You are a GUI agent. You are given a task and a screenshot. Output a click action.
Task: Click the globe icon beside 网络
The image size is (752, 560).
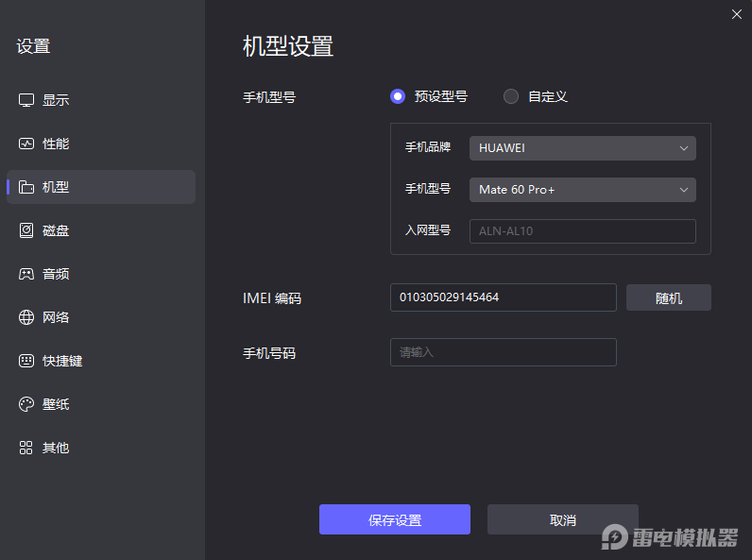click(x=26, y=317)
